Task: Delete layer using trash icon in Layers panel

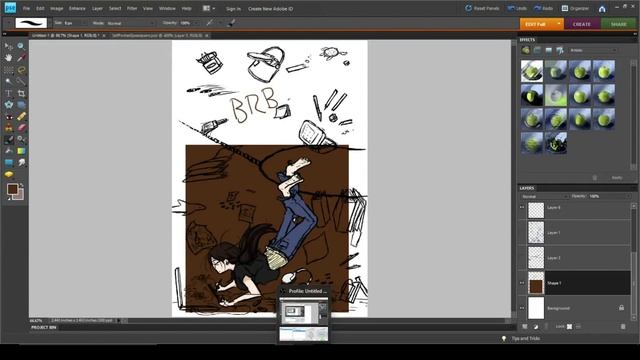Action: tap(623, 327)
